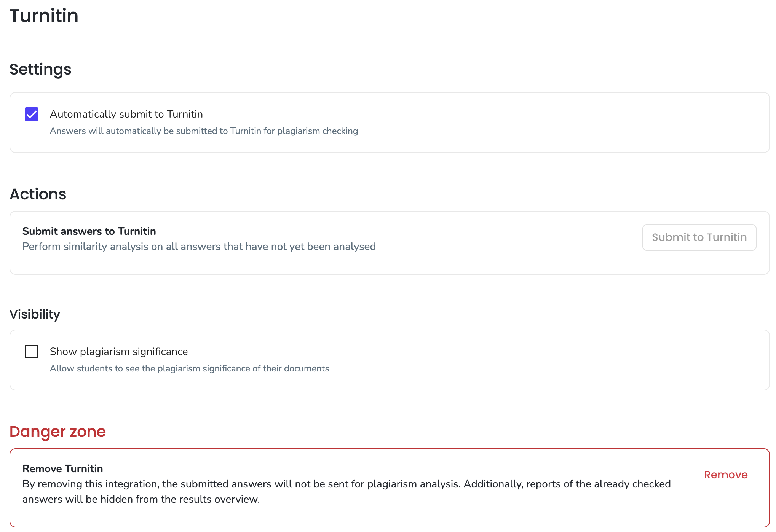Click 'Allow students to see' description text
776x532 pixels.
point(189,368)
